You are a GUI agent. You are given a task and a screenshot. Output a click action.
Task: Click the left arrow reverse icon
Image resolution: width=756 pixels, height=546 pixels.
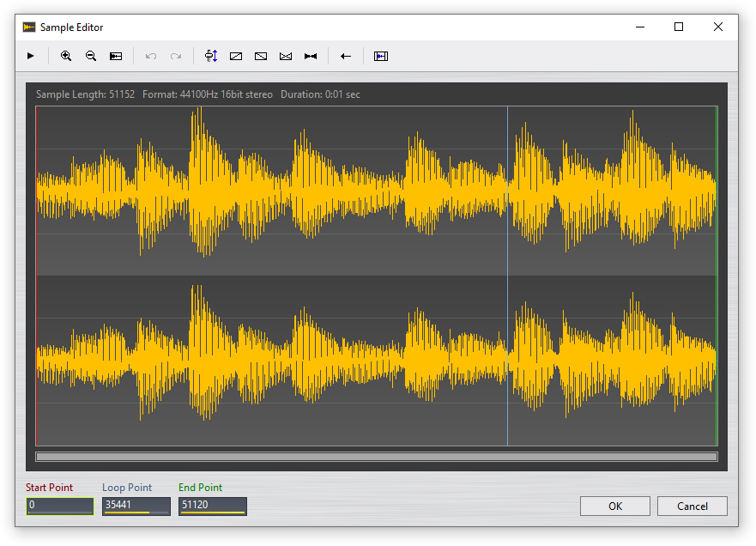click(346, 56)
